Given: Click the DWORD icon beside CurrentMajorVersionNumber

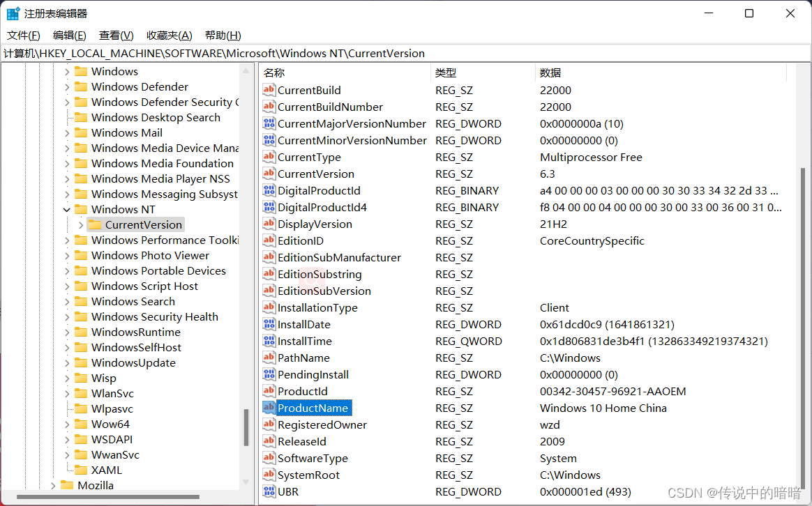Looking at the screenshot, I should pos(269,123).
